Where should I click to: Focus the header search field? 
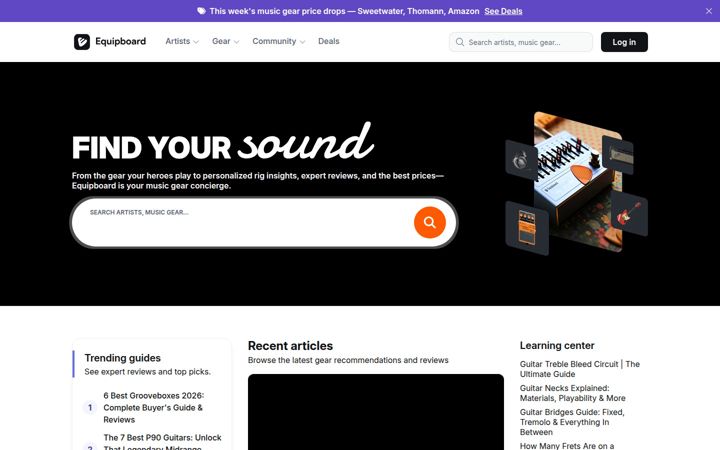pyautogui.click(x=521, y=42)
